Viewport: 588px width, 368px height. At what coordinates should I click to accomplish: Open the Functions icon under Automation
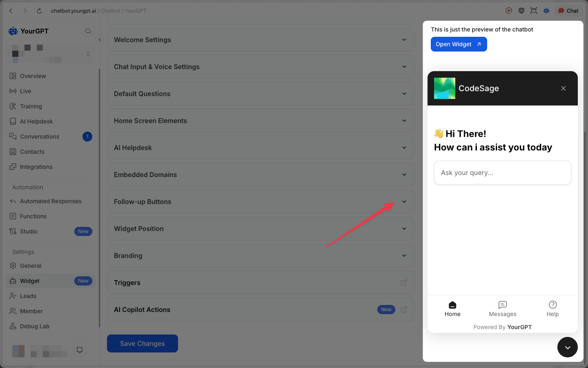[x=13, y=216]
